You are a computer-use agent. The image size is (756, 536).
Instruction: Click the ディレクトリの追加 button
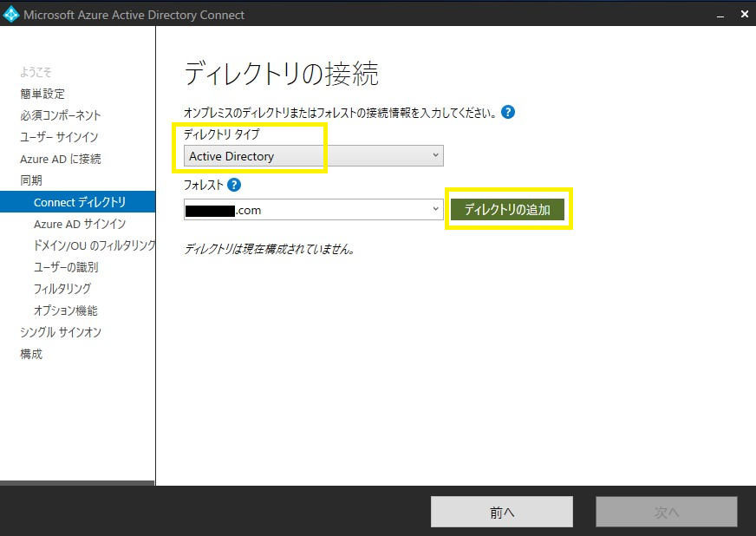pos(507,209)
